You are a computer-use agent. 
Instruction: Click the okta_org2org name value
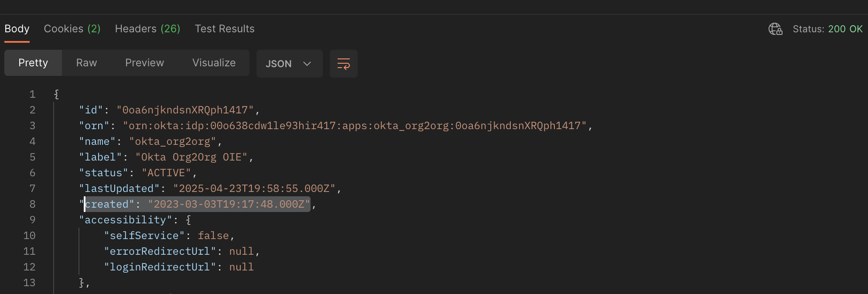(174, 141)
